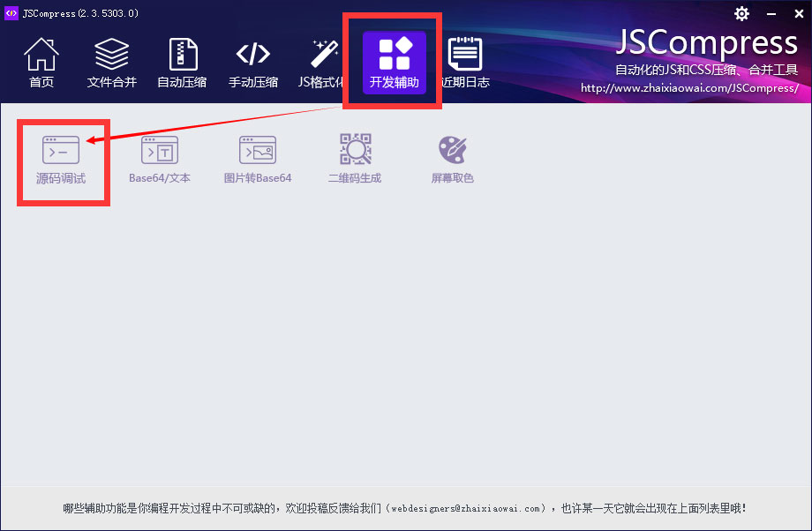
Task: Switch to the 自动压缩 tab
Action: coord(183,63)
